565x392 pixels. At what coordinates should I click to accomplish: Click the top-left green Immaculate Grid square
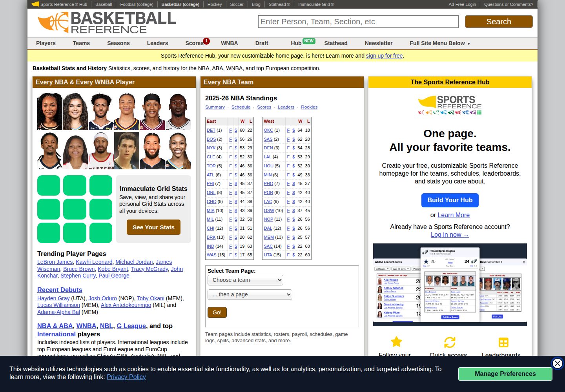pos(49,185)
